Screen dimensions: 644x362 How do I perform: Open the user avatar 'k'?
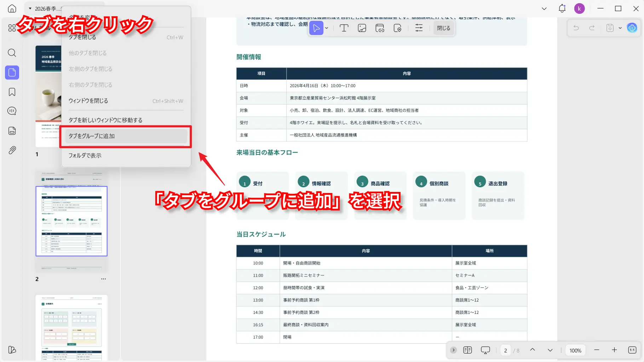point(579,8)
